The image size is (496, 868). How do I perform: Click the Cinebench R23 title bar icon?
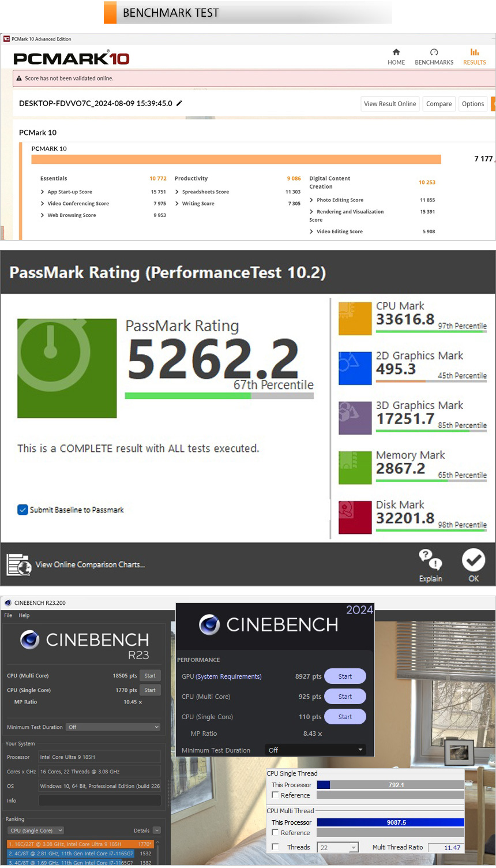coord(7,603)
